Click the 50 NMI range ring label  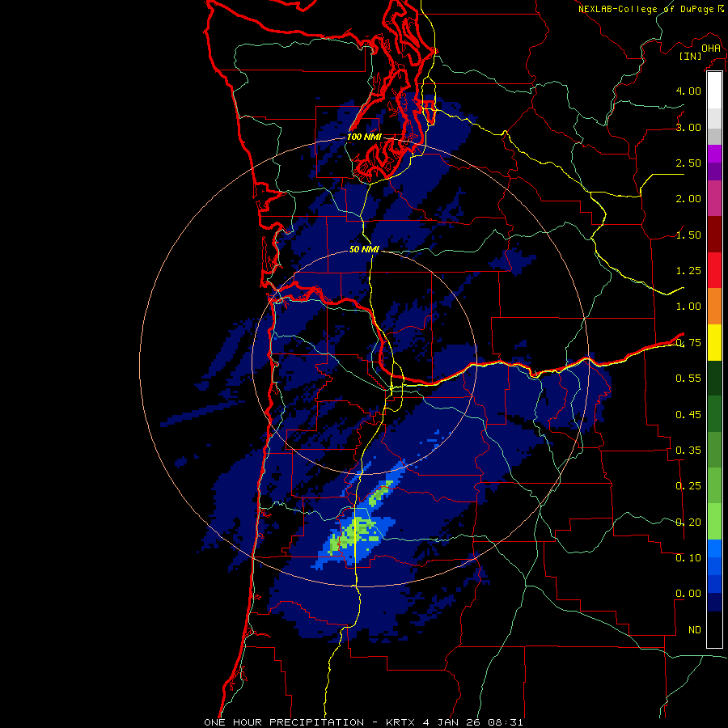click(364, 249)
